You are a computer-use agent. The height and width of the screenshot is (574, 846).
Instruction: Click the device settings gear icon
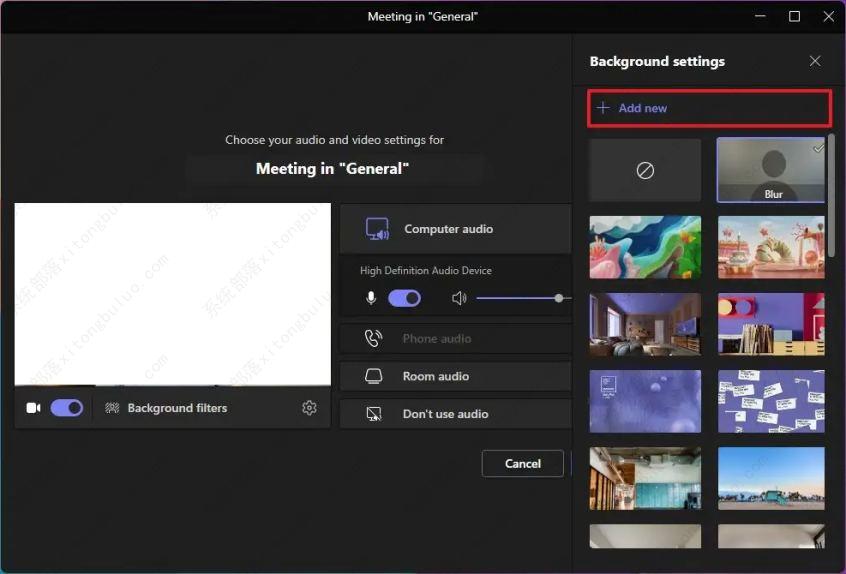(309, 408)
